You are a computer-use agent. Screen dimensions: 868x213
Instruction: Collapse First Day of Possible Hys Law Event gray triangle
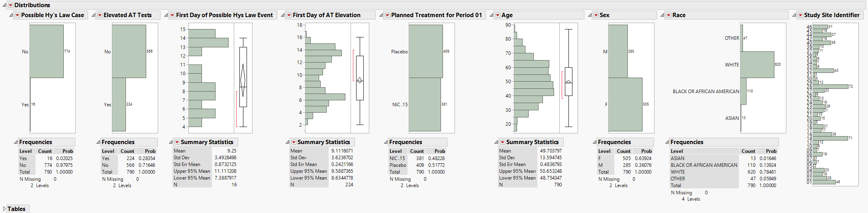(x=166, y=15)
